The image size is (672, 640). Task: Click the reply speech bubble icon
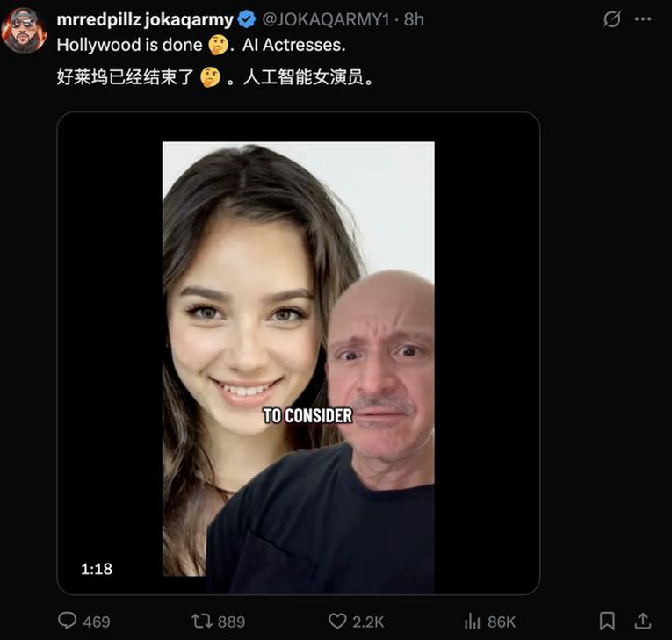(x=68, y=621)
